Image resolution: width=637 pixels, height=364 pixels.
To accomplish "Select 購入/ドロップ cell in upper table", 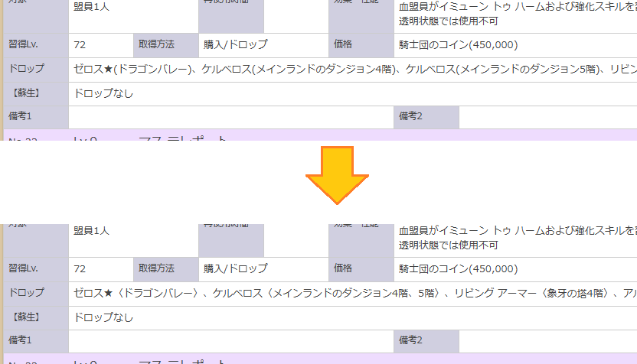I will pos(263,45).
